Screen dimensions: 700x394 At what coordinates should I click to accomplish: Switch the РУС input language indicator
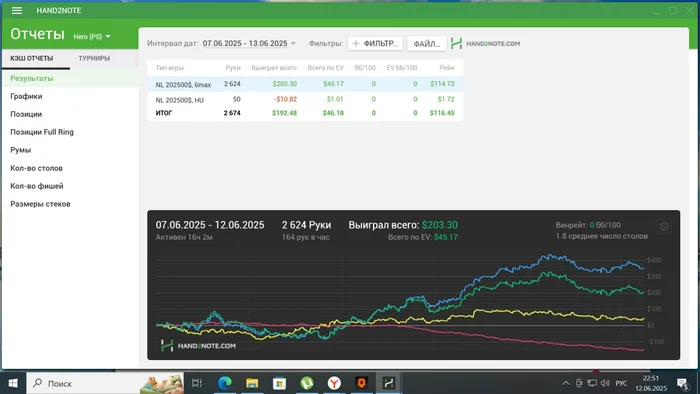[x=621, y=383]
